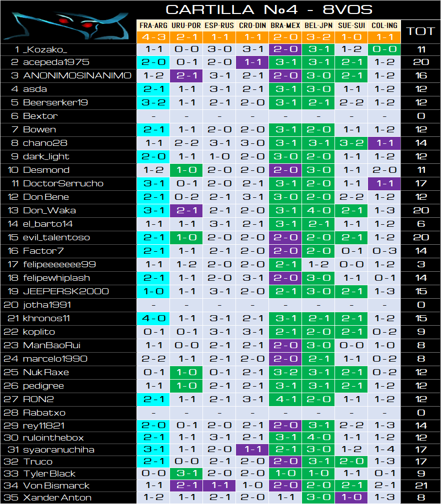Screen dimensions: 441x504
Task: Select player name Beerserker19
Action: 55,102
